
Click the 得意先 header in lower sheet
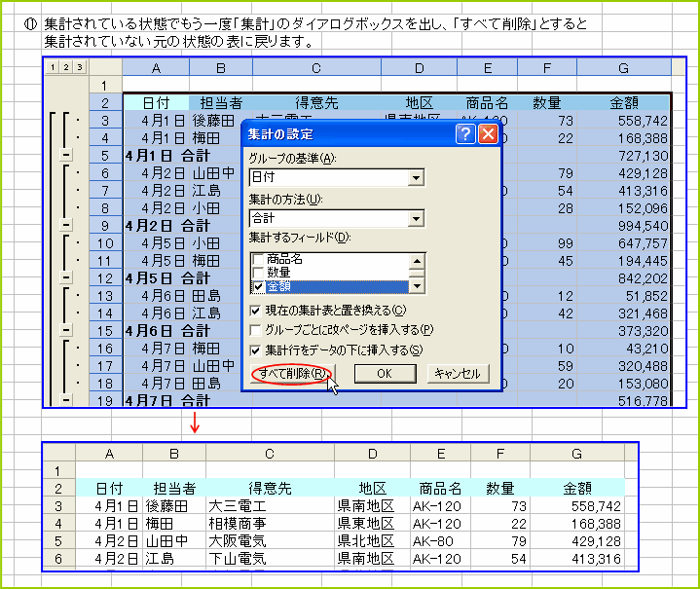pyautogui.click(x=270, y=489)
